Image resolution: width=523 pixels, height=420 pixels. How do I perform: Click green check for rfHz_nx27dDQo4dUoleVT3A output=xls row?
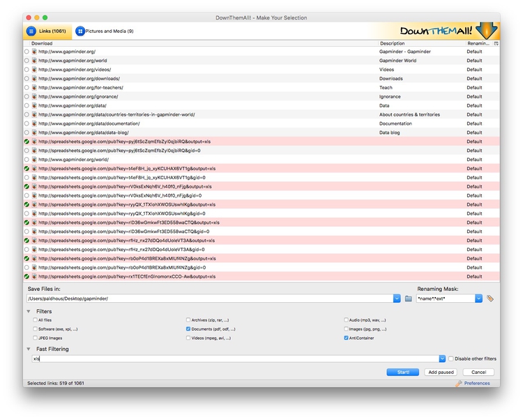26,241
